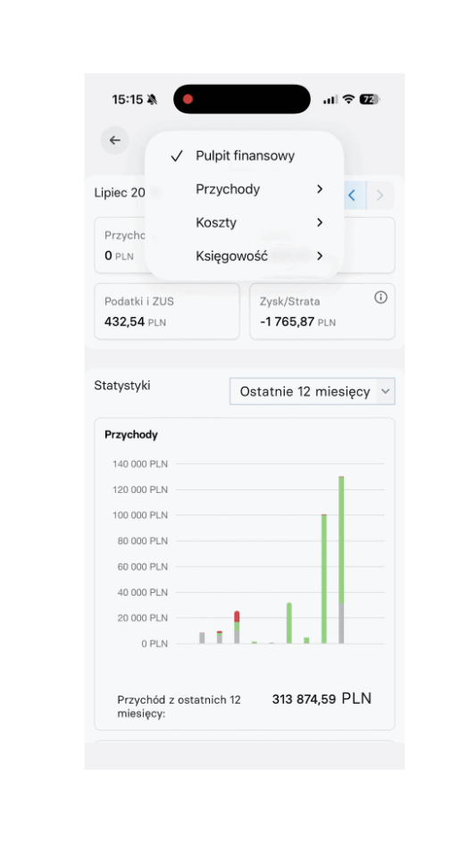The image size is (459, 868).
Task: Open the Podatki i ZUS card
Action: coord(167,311)
